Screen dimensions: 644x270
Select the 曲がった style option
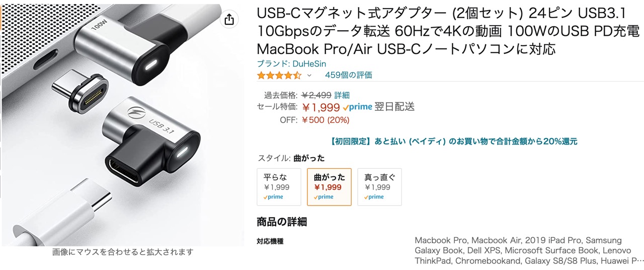[330, 187]
